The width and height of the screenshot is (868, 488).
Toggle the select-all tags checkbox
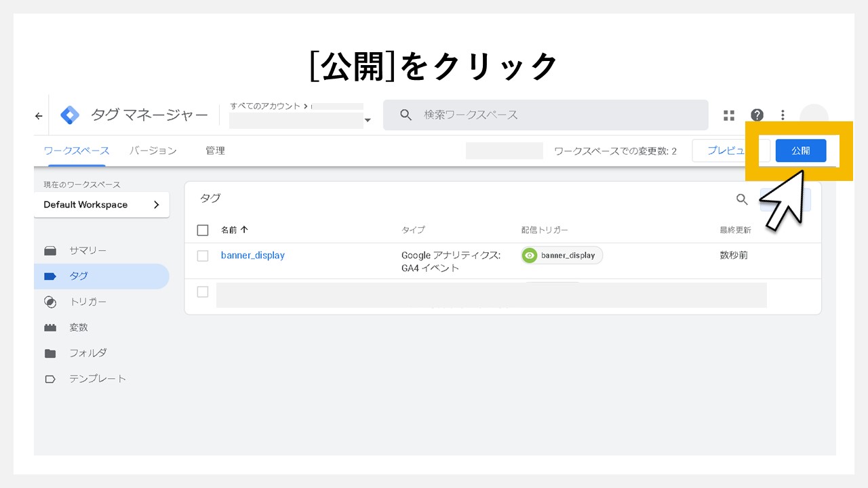(x=202, y=230)
